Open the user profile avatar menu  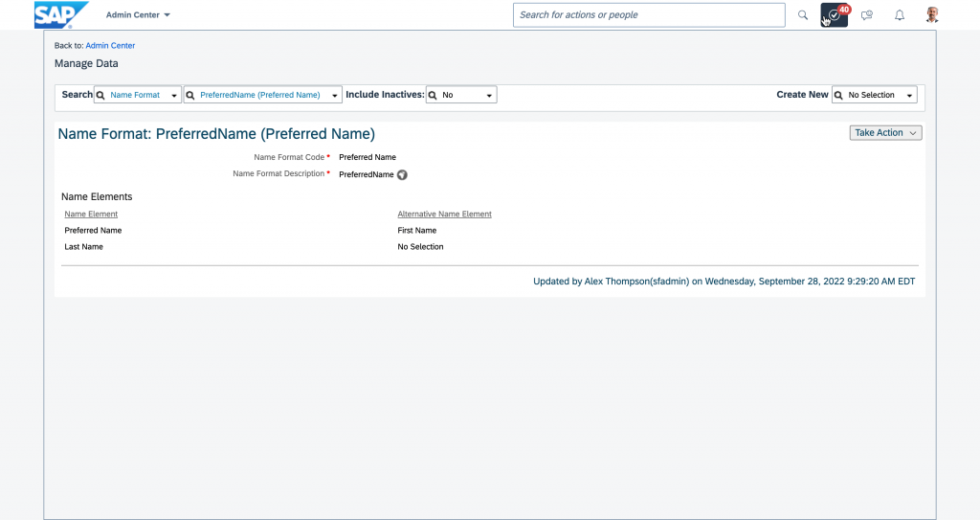932,15
